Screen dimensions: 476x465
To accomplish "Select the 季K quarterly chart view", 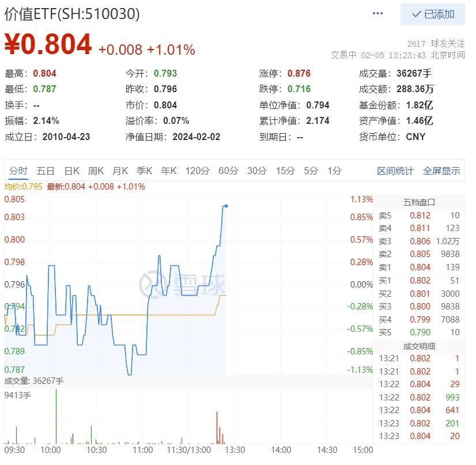I will pyautogui.click(x=143, y=171).
